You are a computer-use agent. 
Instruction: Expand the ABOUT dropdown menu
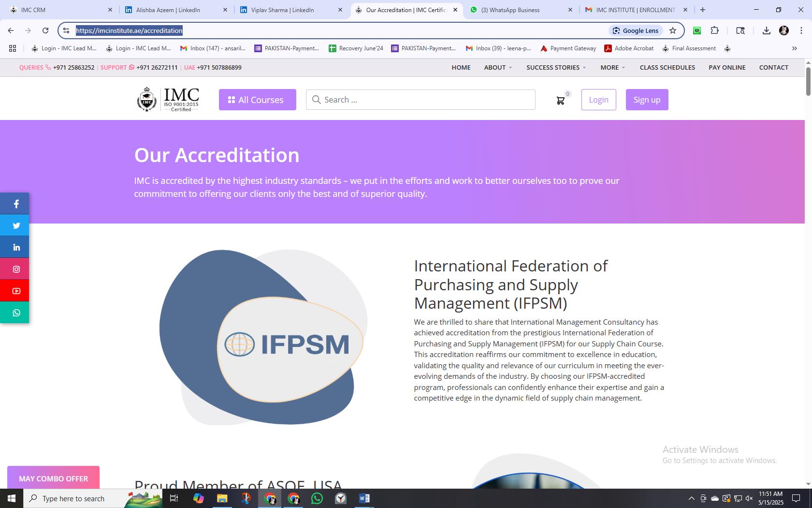tap(498, 67)
